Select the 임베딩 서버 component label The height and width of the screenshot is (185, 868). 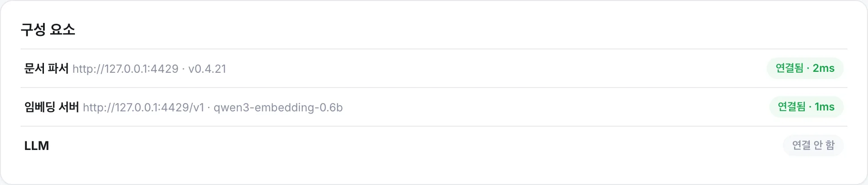52,107
